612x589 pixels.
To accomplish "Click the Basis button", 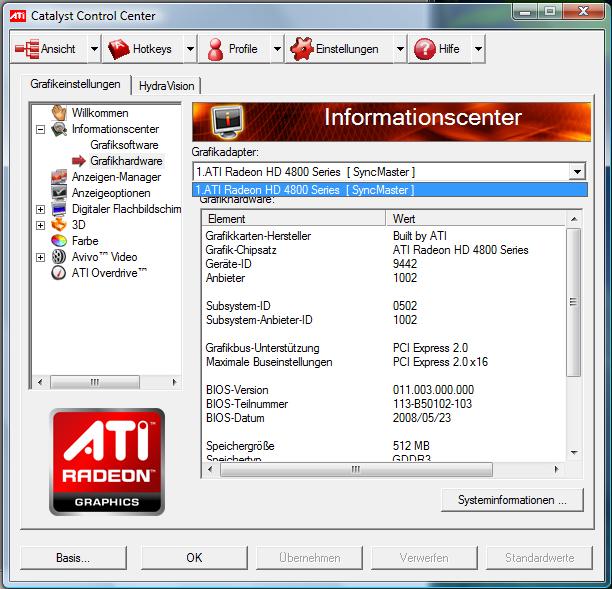I will [73, 558].
